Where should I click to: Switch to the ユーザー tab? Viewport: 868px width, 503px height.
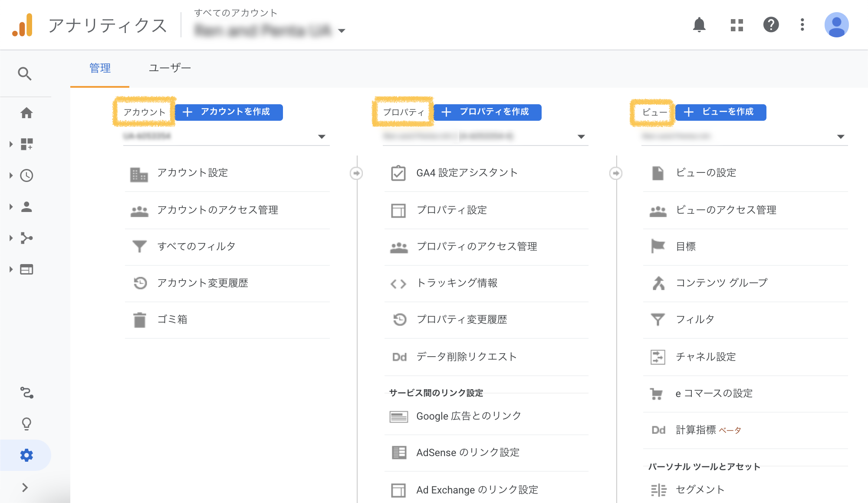[170, 69]
